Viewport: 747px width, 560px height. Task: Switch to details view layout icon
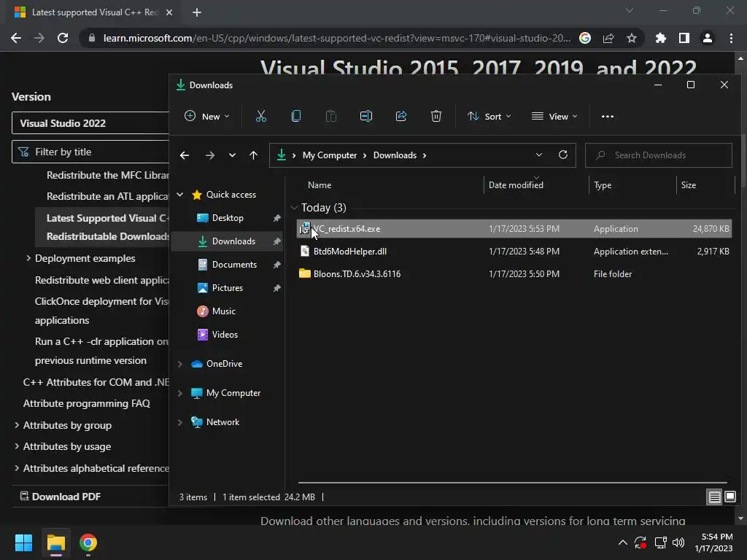715,497
